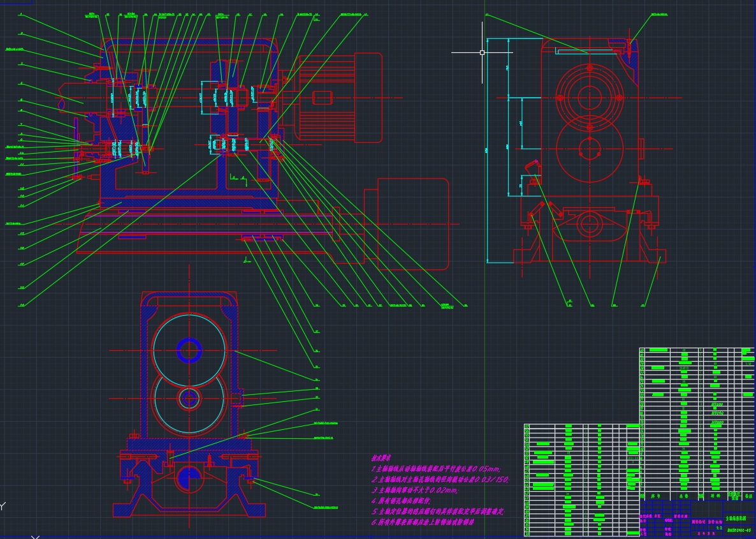Select note 6 about 防锈油或防锈漆
Screen dimensions: 756x539
coord(423,522)
